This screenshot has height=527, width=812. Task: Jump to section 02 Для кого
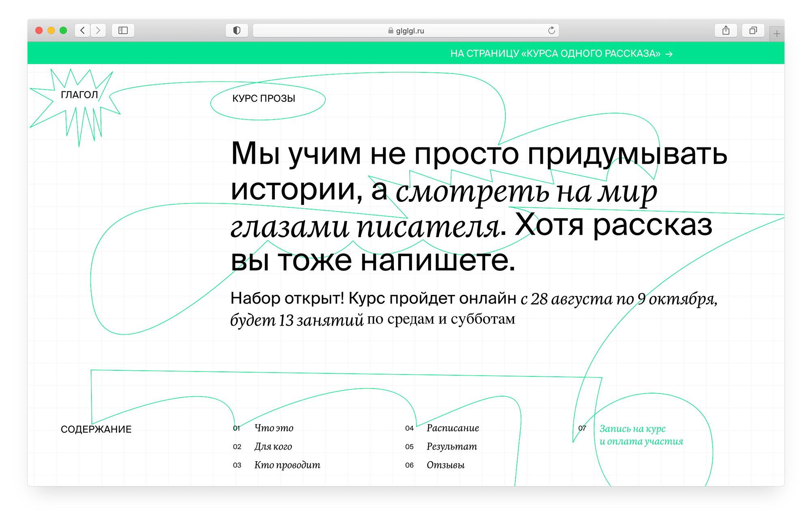point(273,447)
